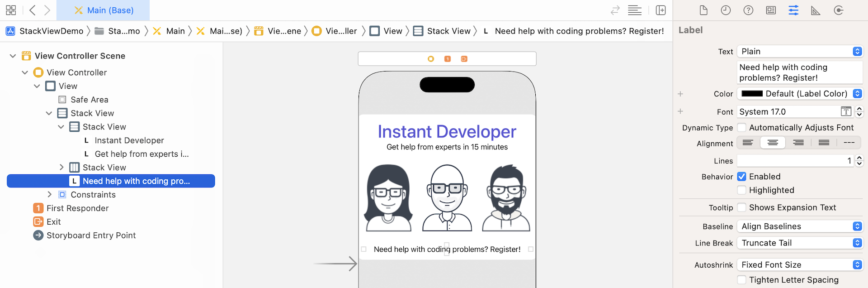Open the Line Break dropdown
The image size is (868, 288).
point(799,243)
